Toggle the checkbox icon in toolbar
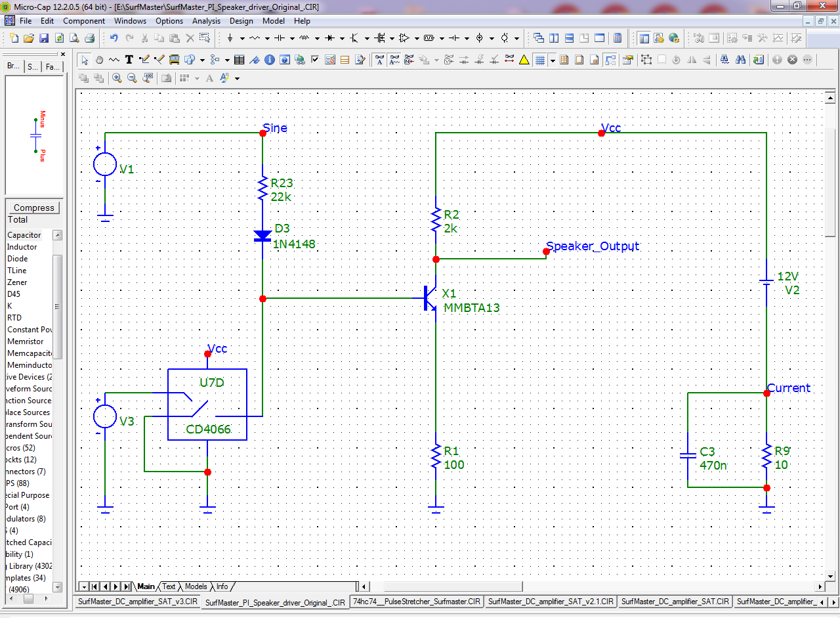Screen dimensions: 840x618 tap(315, 60)
